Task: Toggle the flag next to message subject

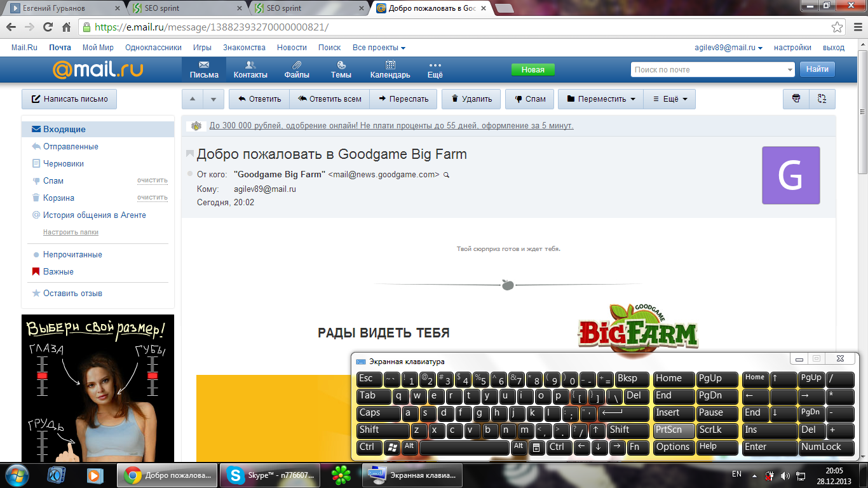Action: (x=189, y=154)
